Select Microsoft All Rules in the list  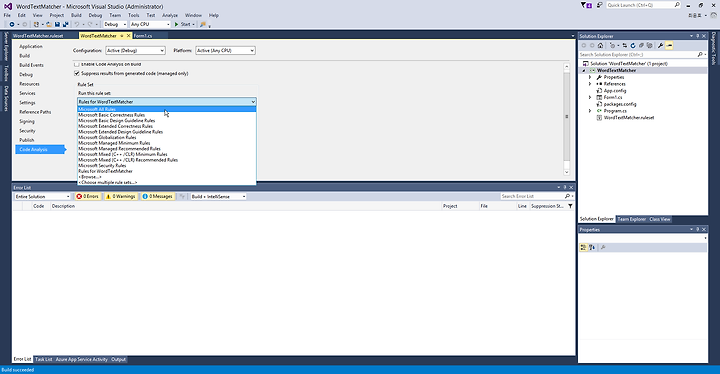point(167,109)
